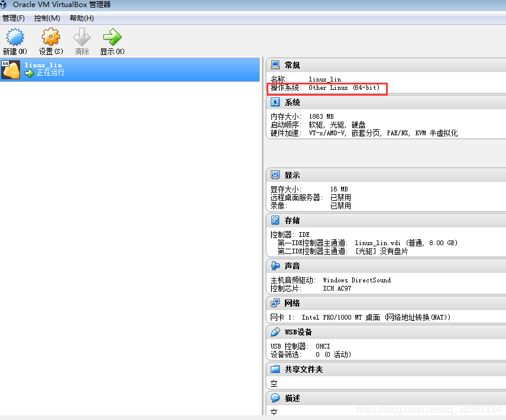Click the linux_lin.vdi disk entry
Image resolution: width=506 pixels, height=420 pixels.
click(406, 243)
